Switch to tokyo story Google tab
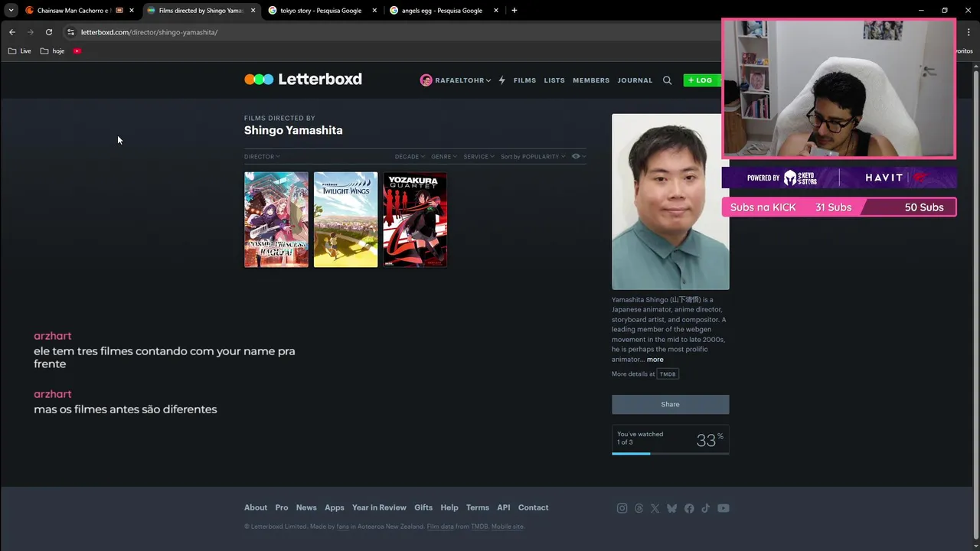The width and height of the screenshot is (980, 551). (x=320, y=11)
